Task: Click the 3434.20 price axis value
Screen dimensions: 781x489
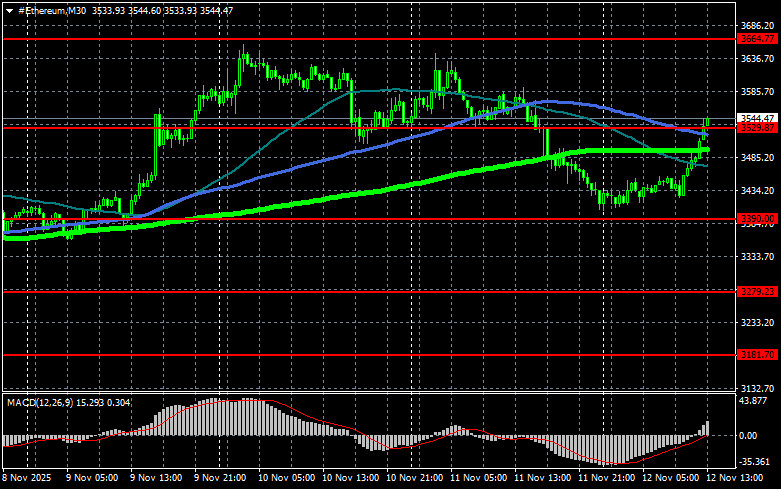Action: pyautogui.click(x=757, y=191)
